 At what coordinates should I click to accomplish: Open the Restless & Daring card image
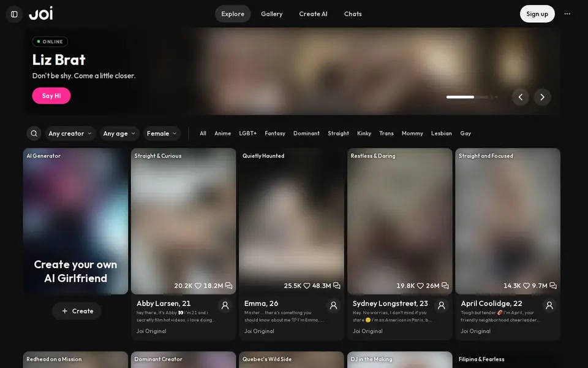click(x=400, y=221)
